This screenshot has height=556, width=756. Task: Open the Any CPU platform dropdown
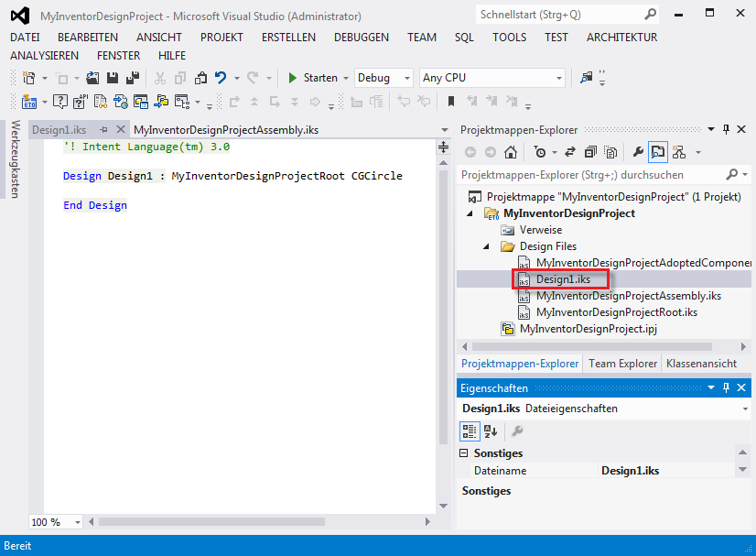click(x=559, y=78)
